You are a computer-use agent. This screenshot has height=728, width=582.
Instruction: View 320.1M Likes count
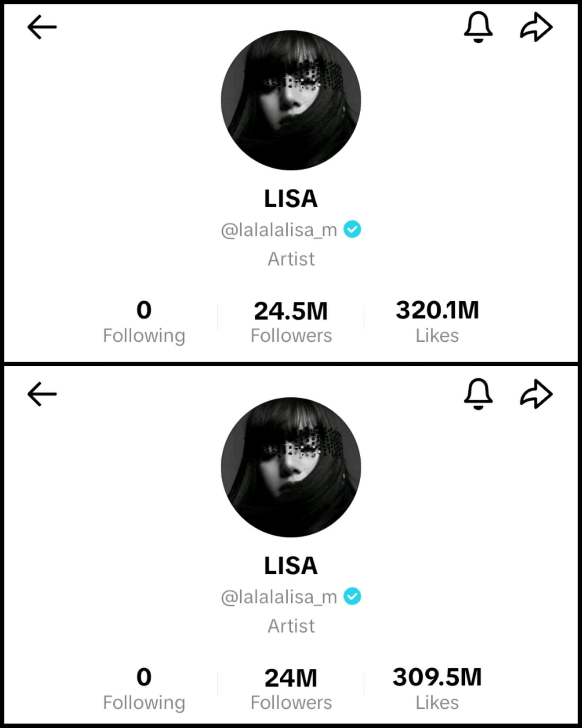pyautogui.click(x=437, y=321)
